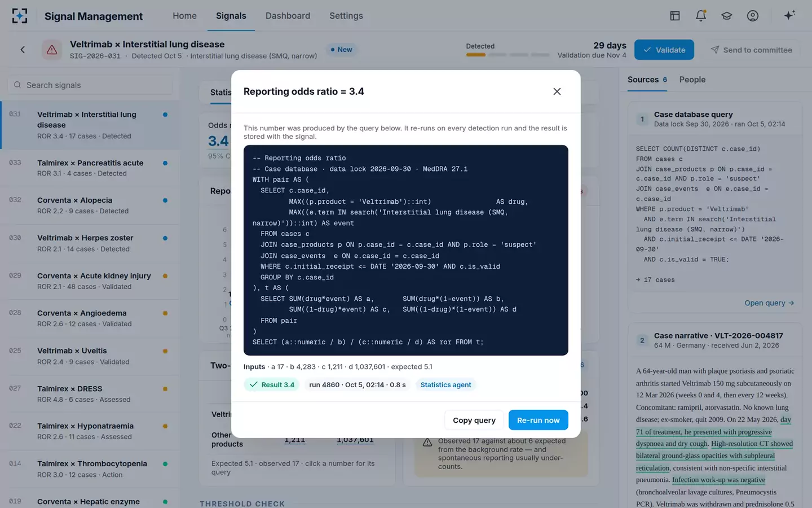Open the notifications bell

click(x=701, y=16)
